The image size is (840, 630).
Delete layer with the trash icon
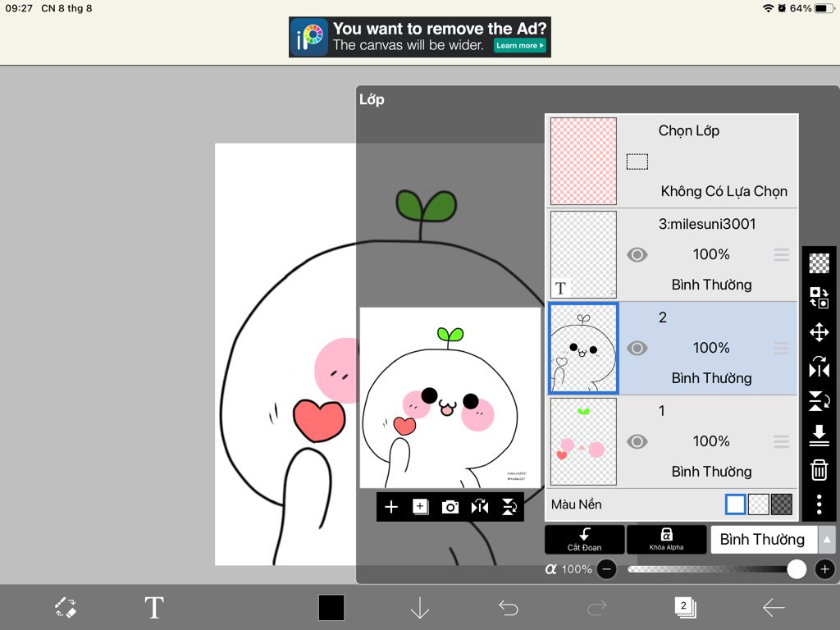tap(819, 470)
